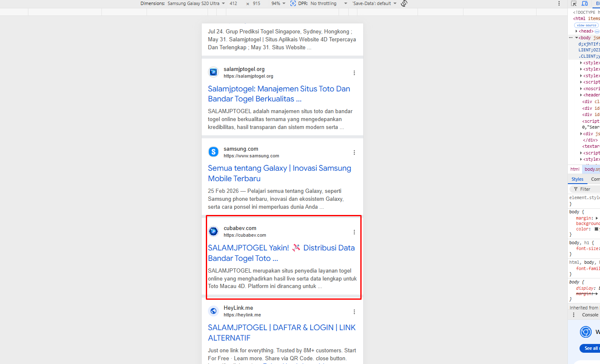Open three-dot menu for salamjptogel.org result
Image resolution: width=600 pixels, height=364 pixels.
(x=354, y=73)
